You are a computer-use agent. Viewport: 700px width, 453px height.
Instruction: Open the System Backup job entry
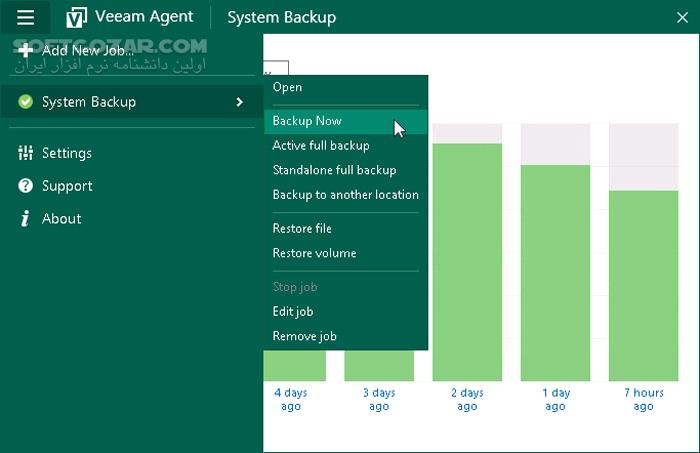[132, 102]
